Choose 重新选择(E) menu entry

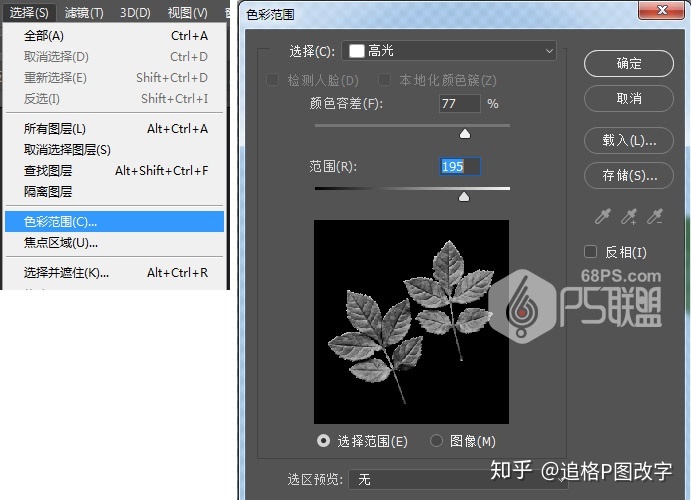point(115,78)
